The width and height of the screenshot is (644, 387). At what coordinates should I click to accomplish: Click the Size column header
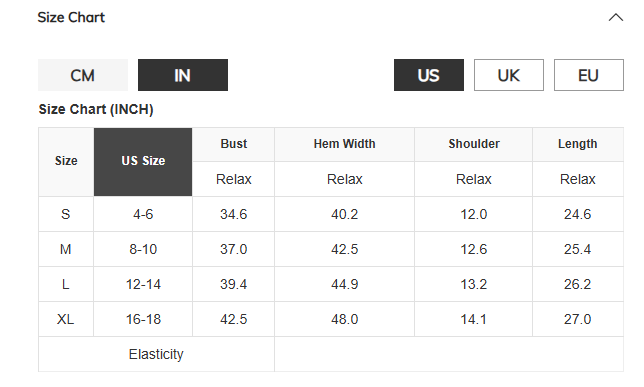tap(66, 162)
